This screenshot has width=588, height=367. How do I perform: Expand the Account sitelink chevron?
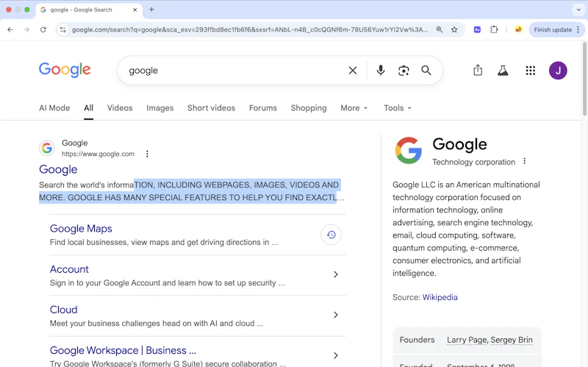[336, 274]
